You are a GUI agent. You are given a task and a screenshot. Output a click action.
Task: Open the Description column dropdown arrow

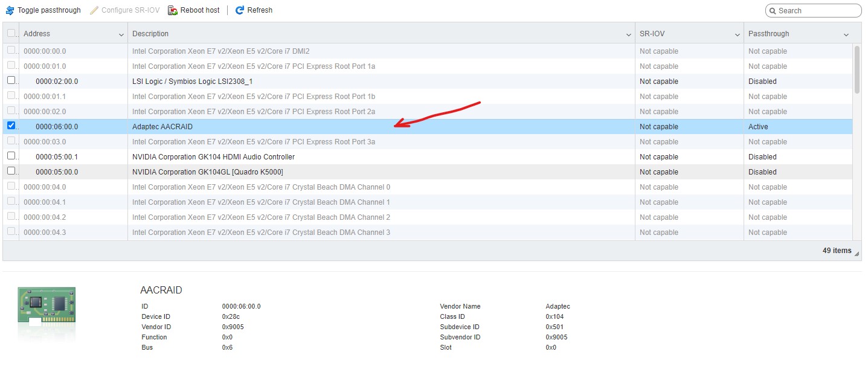click(x=629, y=34)
